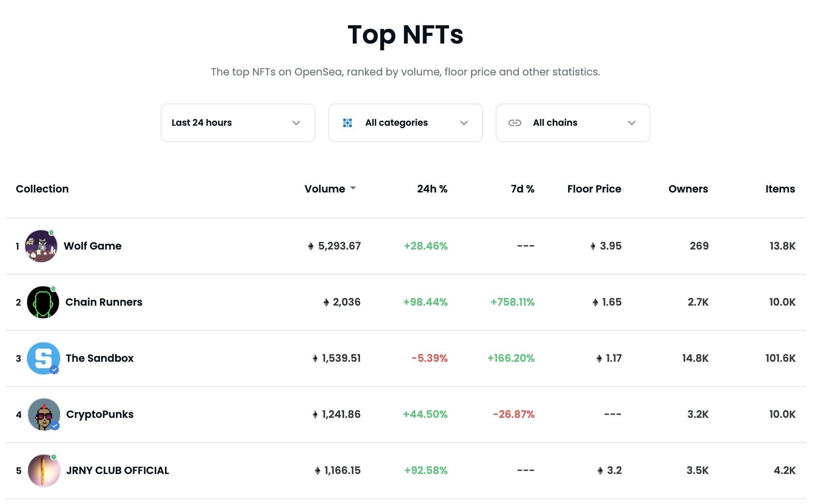
Task: Open the Wolf Game collection avatar
Action: pos(41,246)
